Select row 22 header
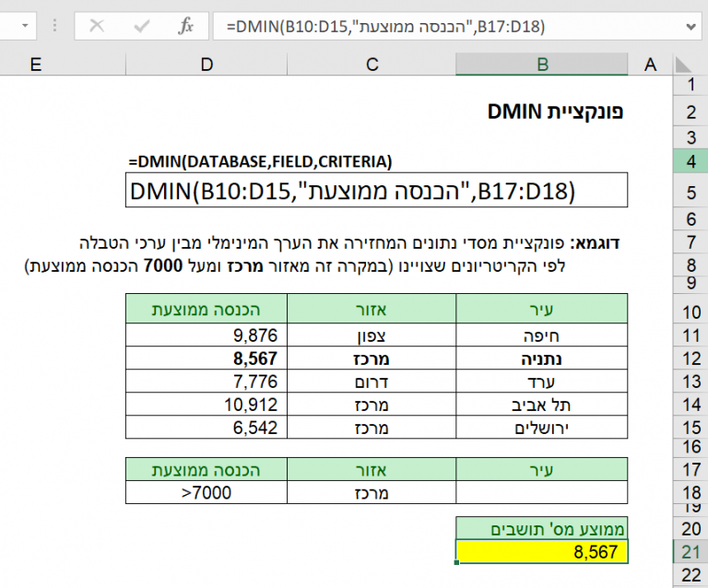This screenshot has width=708, height=588. coord(690,575)
